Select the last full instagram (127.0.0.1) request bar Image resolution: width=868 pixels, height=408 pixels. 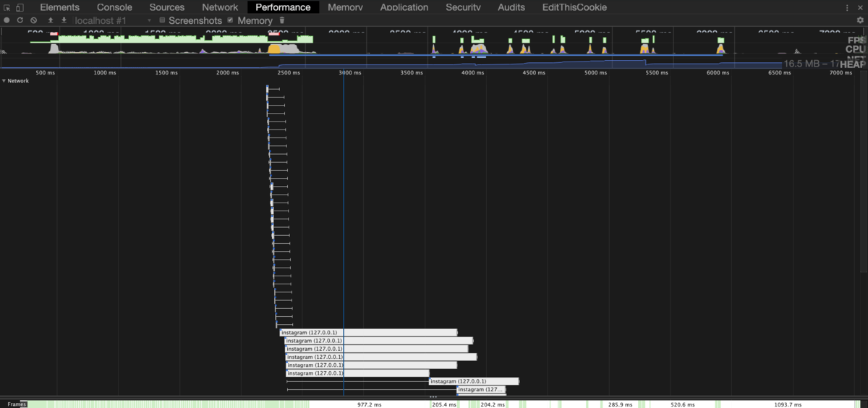[x=474, y=381]
